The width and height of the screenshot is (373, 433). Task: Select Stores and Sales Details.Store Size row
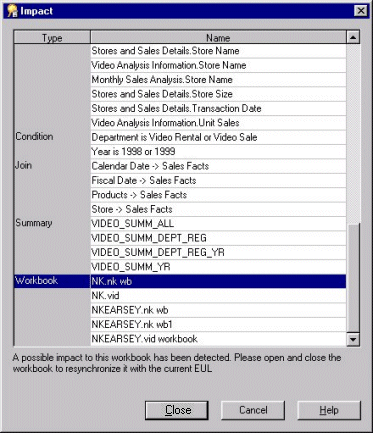point(218,94)
